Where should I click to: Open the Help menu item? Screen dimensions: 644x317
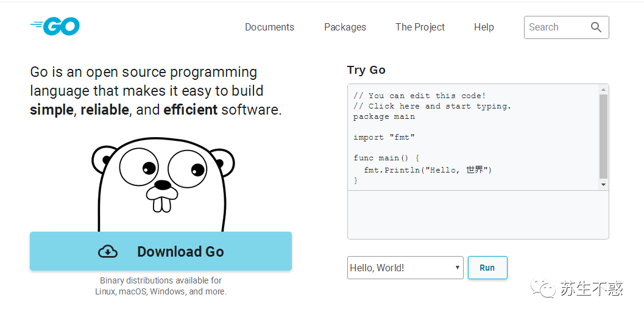click(484, 27)
